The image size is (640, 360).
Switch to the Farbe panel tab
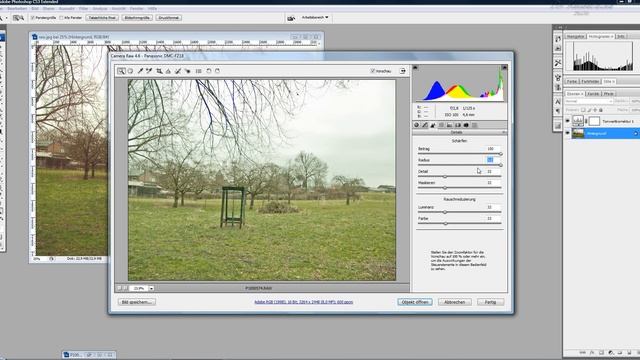[572, 81]
